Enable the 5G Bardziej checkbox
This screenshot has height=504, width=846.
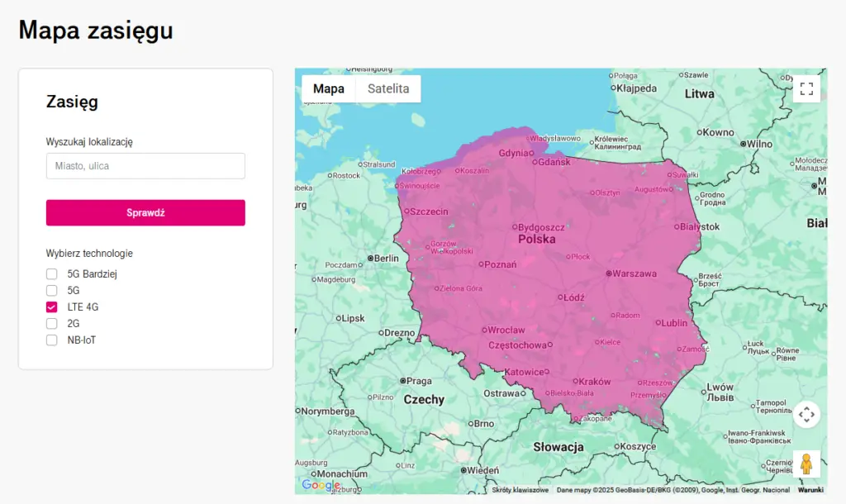[x=52, y=274]
